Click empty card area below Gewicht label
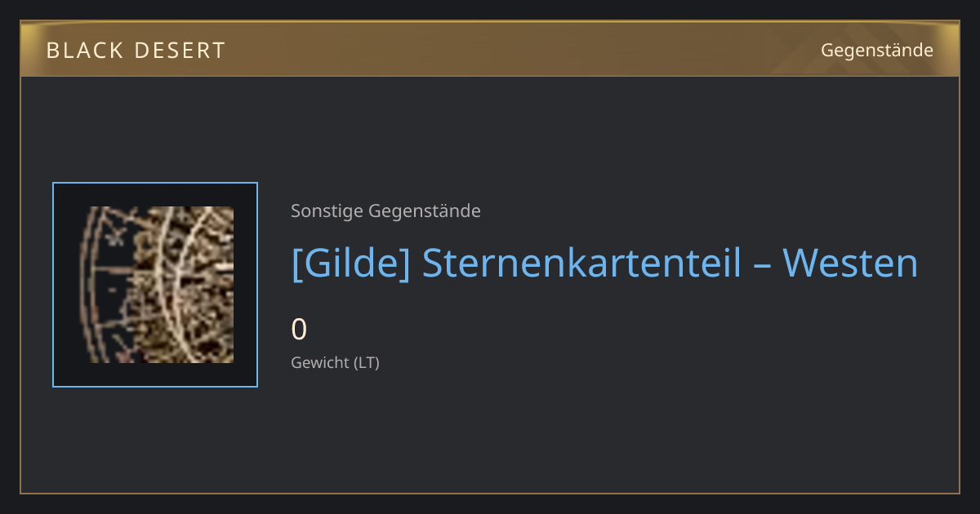 click(x=490, y=432)
